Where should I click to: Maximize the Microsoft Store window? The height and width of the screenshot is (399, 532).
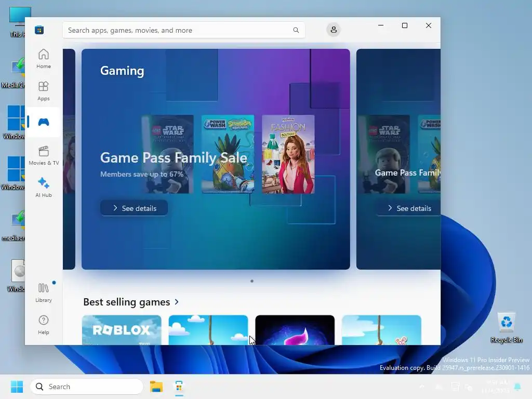point(404,25)
